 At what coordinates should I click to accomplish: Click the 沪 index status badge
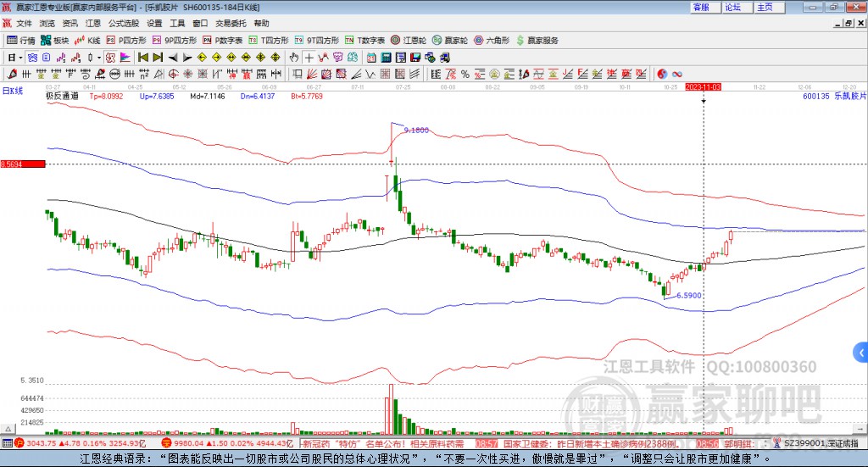point(19,443)
